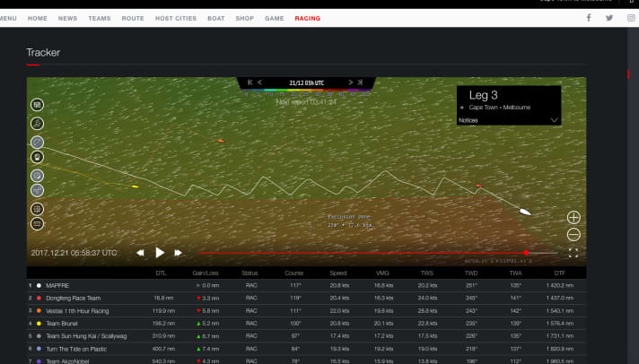Step back to the previous position report

tap(259, 82)
